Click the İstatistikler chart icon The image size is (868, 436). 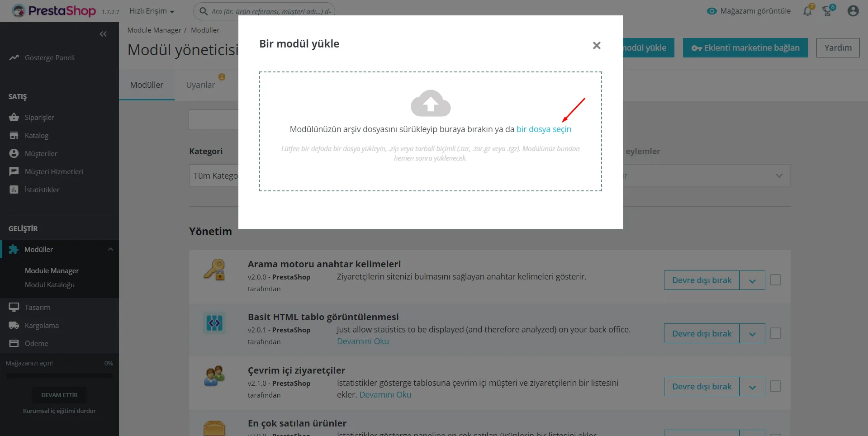pos(14,190)
